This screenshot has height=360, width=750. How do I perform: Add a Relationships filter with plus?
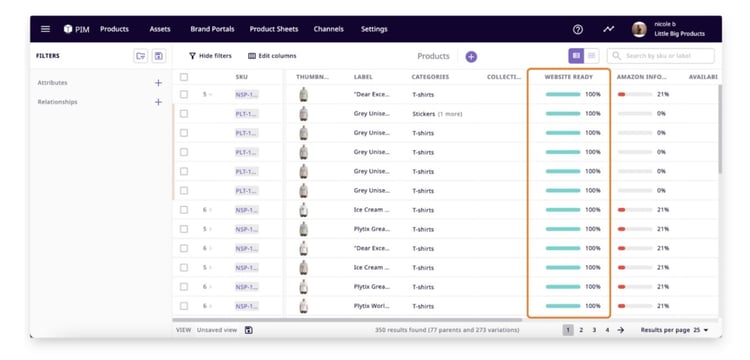158,102
